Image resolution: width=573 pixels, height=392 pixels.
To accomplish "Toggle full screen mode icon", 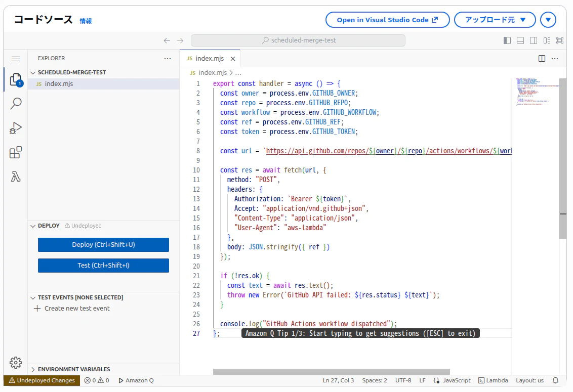I will coord(560,40).
